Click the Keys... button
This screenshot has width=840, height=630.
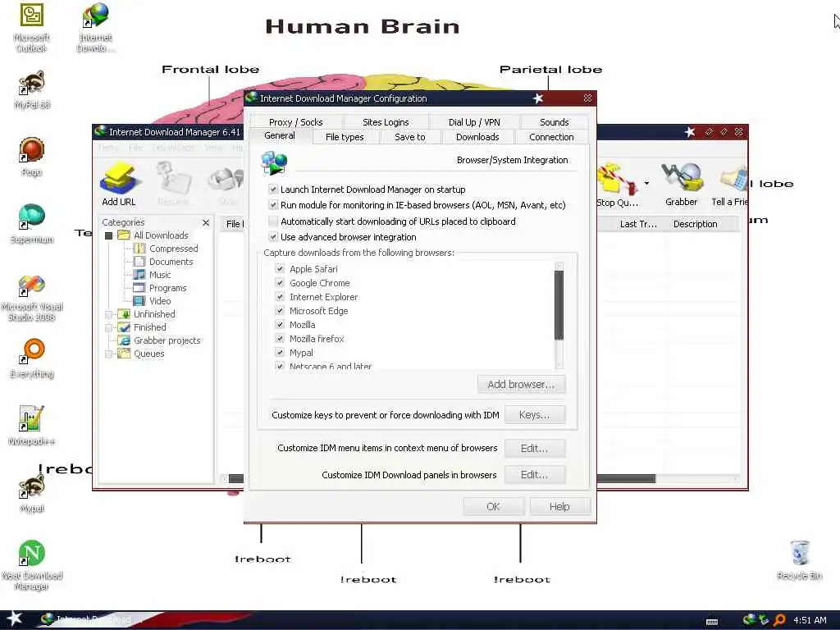point(534,414)
